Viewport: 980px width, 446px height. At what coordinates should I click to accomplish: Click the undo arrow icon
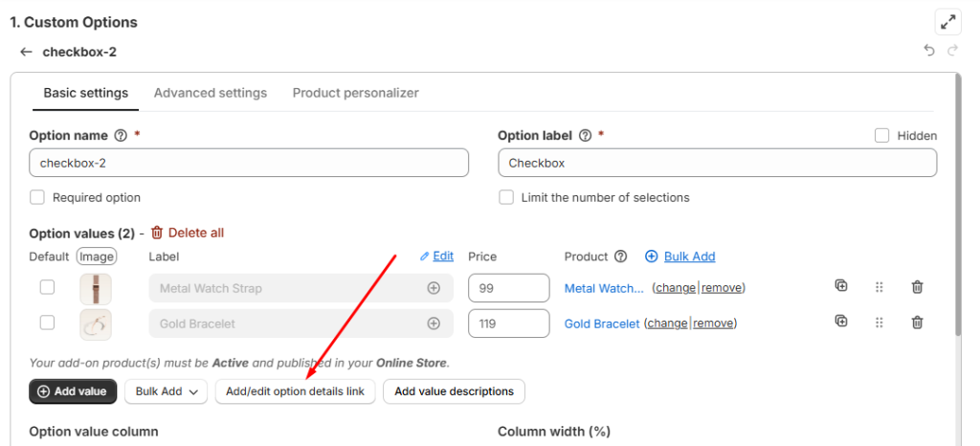click(929, 52)
